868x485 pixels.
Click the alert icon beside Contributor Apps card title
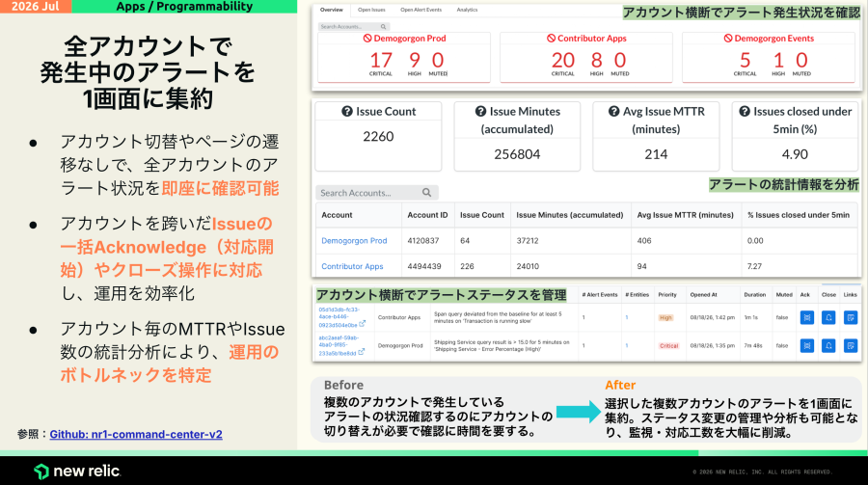pos(551,39)
